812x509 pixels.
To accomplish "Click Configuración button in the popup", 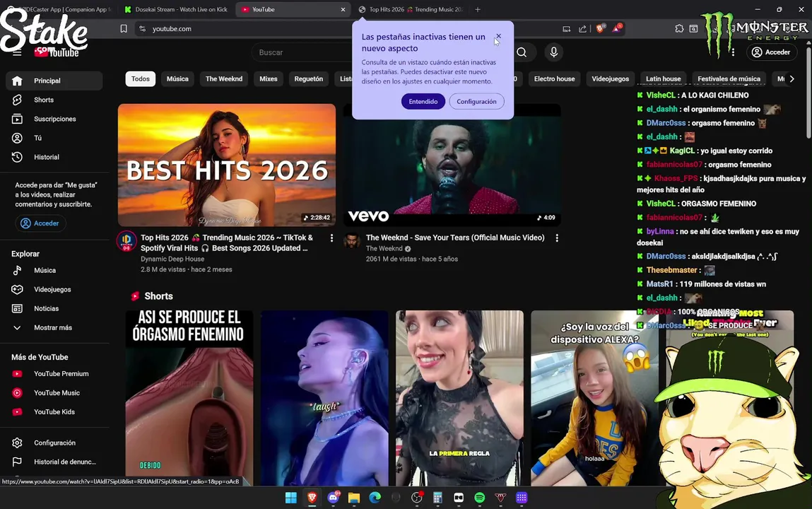I will pyautogui.click(x=476, y=102).
